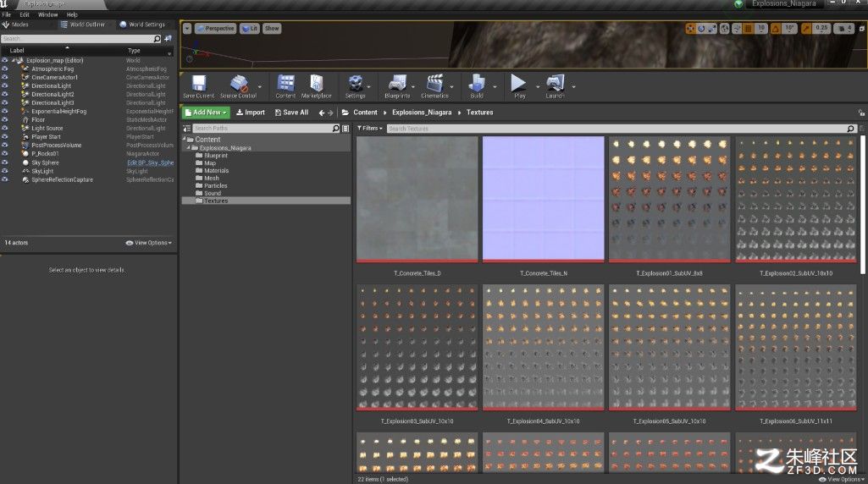868x484 pixels.
Task: Open the Help menu
Action: click(72, 15)
